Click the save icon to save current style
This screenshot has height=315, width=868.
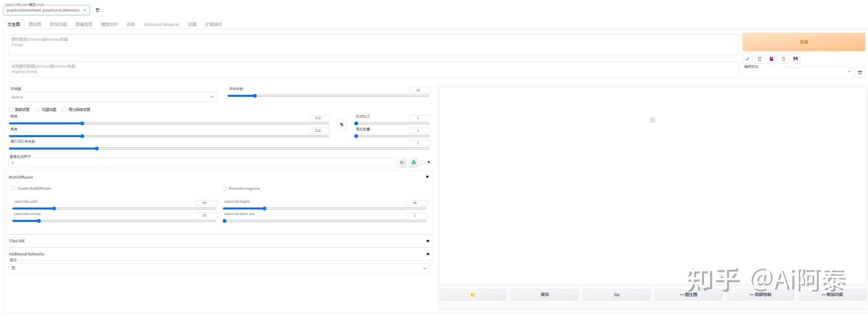coord(795,59)
